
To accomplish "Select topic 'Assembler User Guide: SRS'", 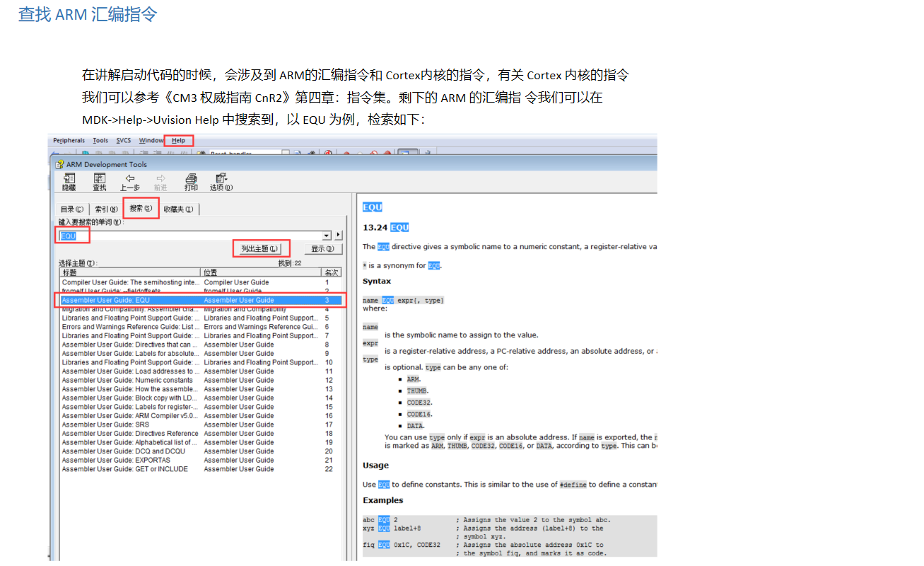I will (201, 424).
